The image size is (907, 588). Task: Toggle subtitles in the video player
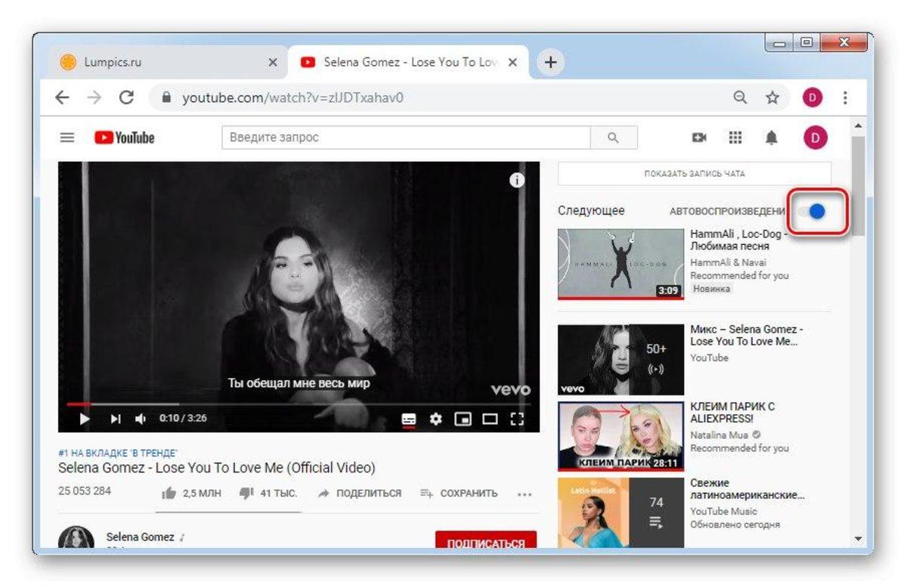click(409, 418)
